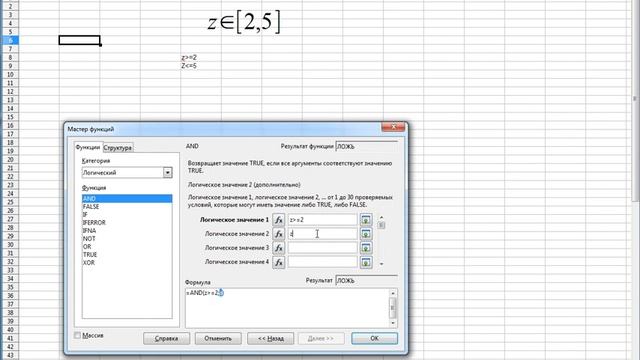This screenshot has width=640, height=360.
Task: Select IFNA in the function list
Action: 127,231
